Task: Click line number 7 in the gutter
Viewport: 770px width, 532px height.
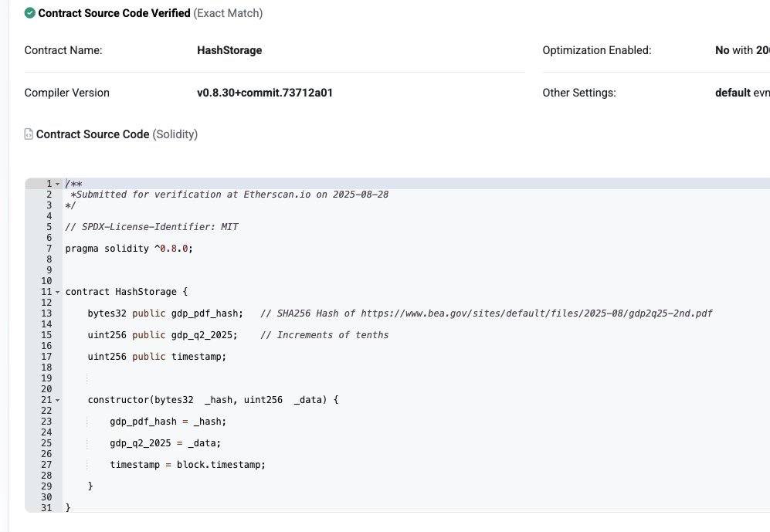Action: pyautogui.click(x=49, y=249)
